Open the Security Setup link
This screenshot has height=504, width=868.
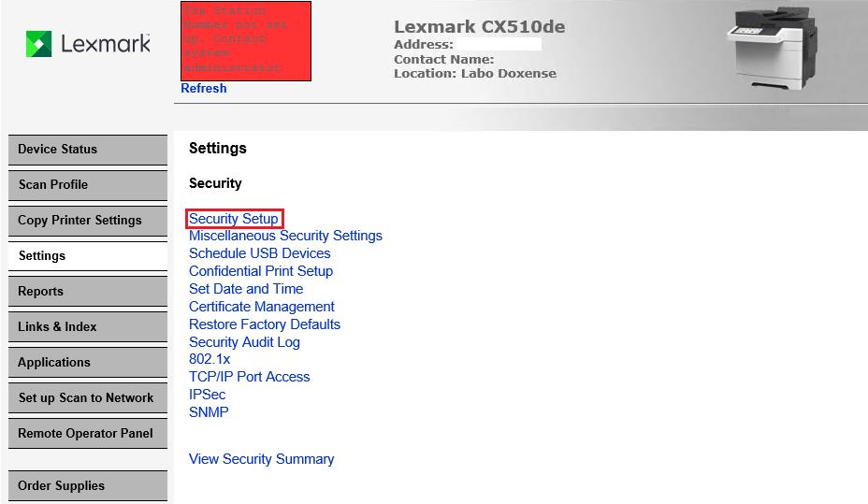pos(234,219)
